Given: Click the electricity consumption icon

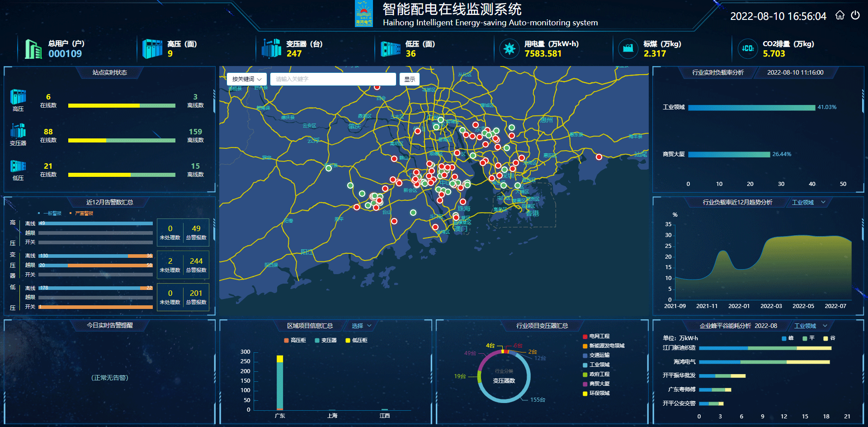Looking at the screenshot, I should coord(509,48).
